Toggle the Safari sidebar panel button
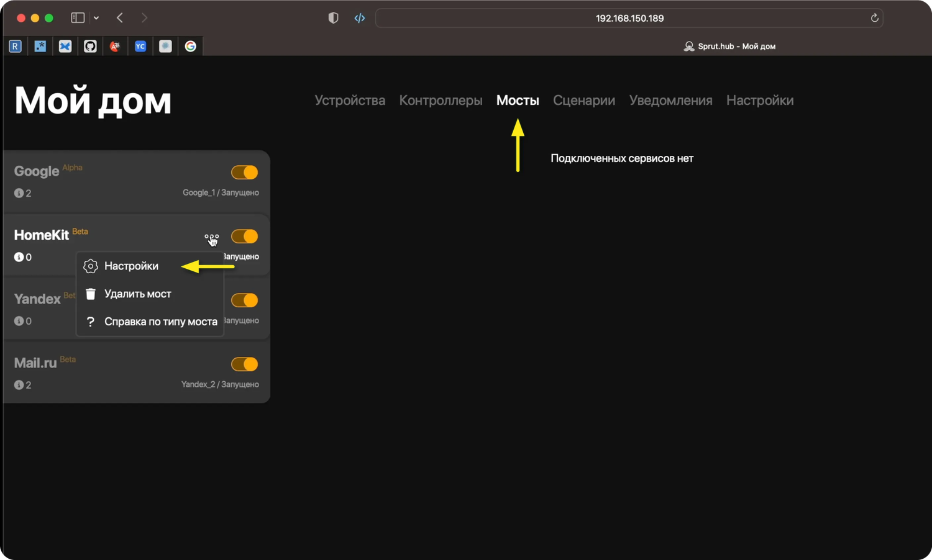The width and height of the screenshot is (932, 560). click(78, 18)
